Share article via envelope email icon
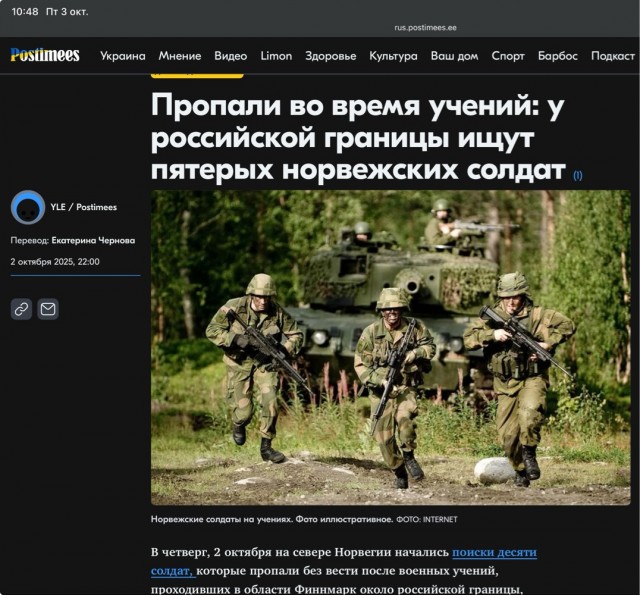 48,309
